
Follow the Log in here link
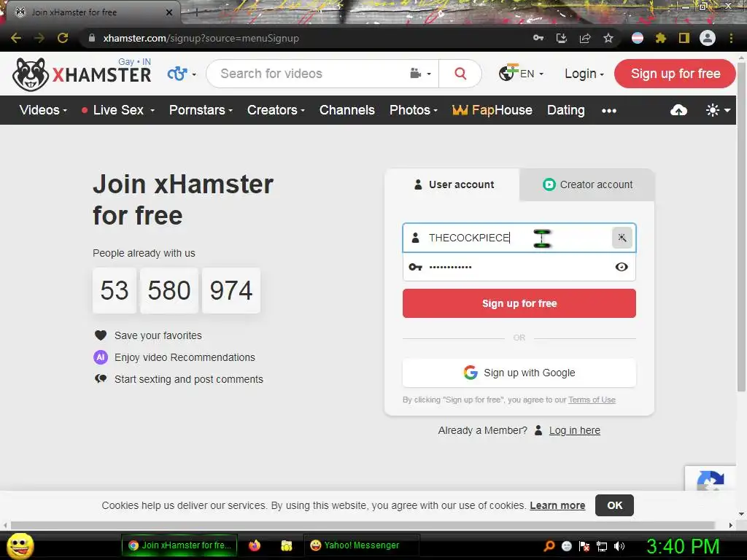click(x=575, y=430)
